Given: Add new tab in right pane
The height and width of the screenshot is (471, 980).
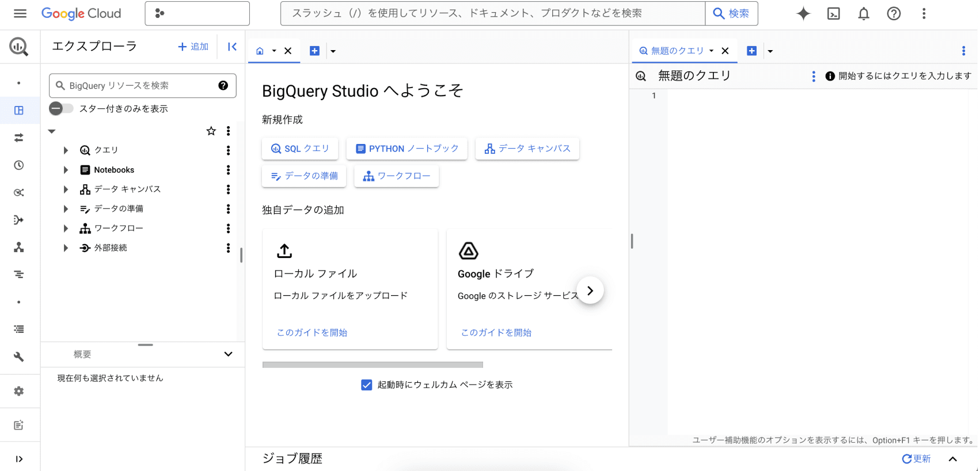Looking at the screenshot, I should coord(751,51).
